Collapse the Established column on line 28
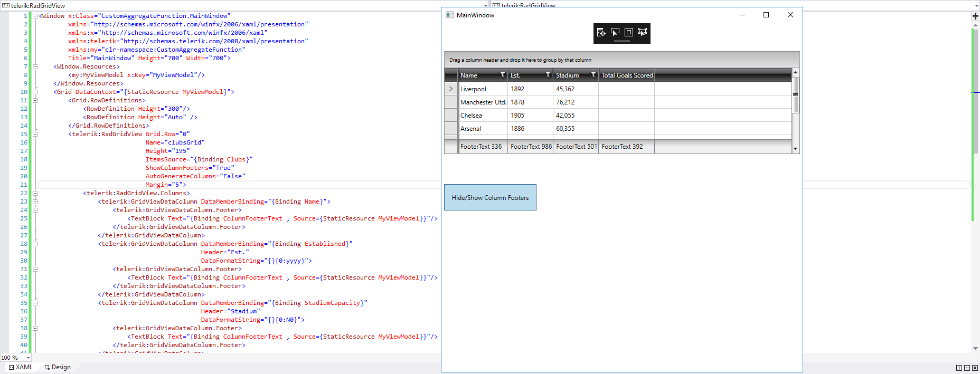 tap(35, 244)
